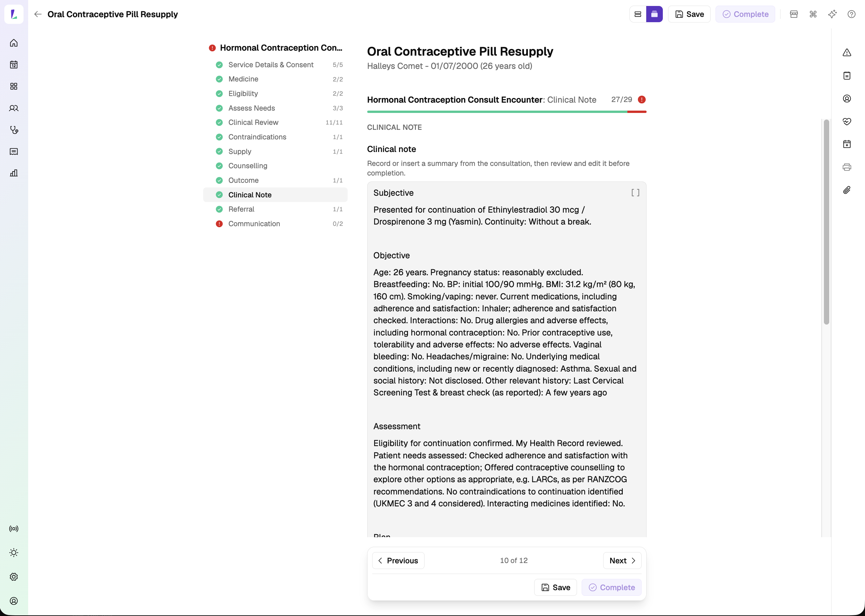Click the bottom Complete button
This screenshot has width=865, height=616.
coord(611,588)
